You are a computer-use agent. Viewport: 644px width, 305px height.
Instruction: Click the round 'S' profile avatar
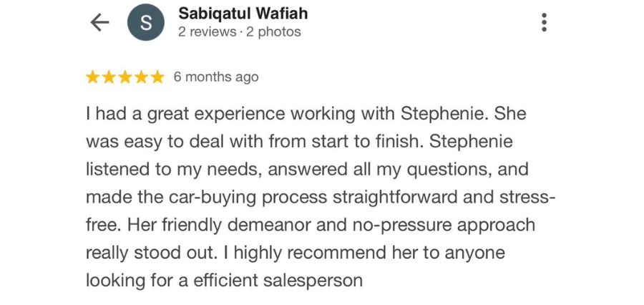tap(145, 23)
